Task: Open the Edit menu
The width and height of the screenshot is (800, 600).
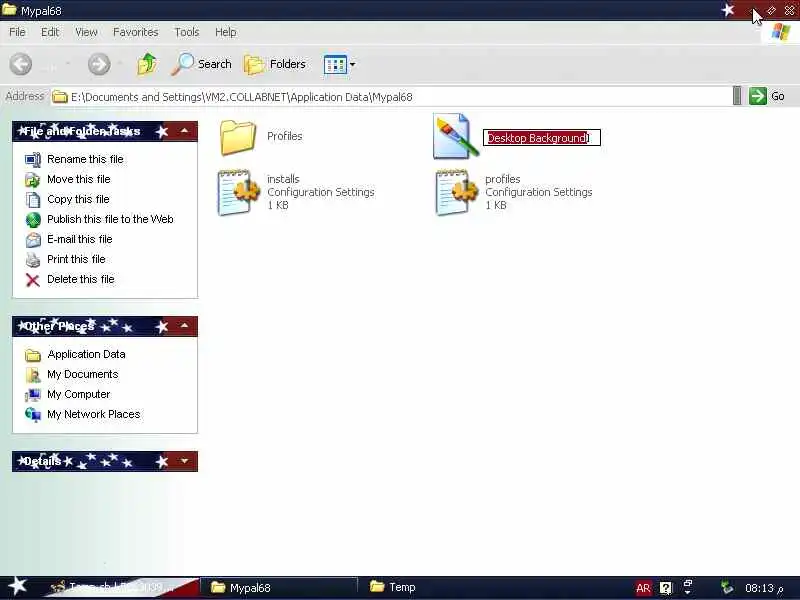Action: tap(50, 32)
